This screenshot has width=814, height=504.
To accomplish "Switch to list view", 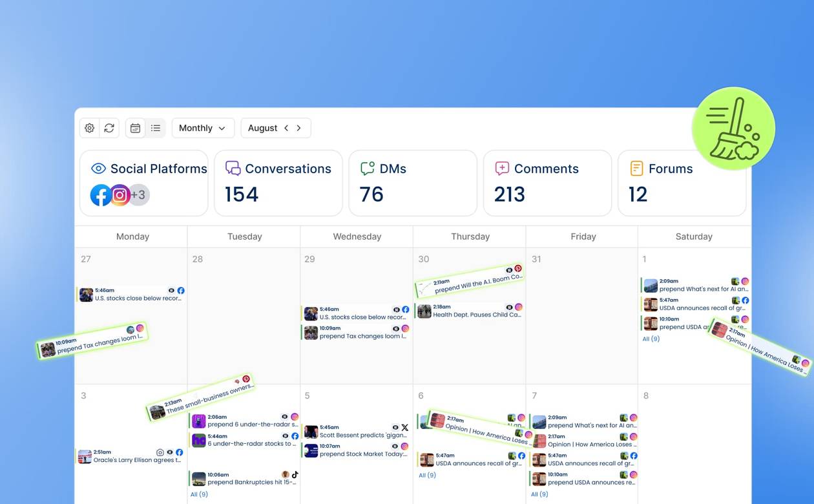I will [156, 128].
